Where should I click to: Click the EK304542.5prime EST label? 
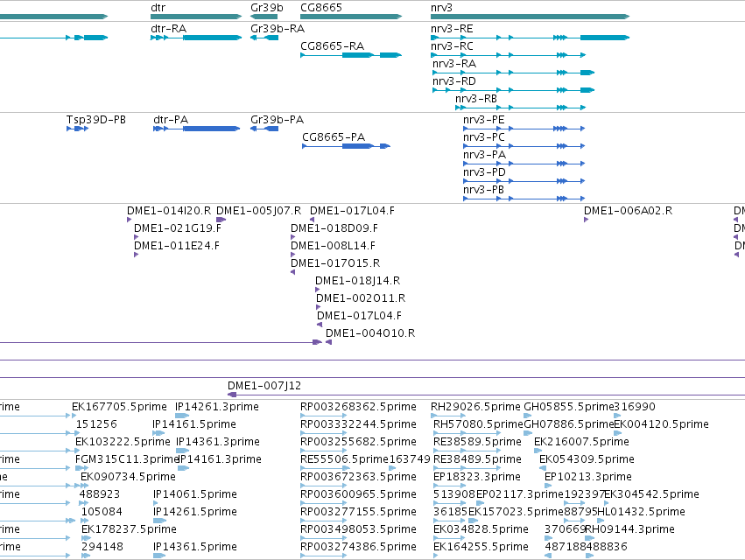coord(651,494)
